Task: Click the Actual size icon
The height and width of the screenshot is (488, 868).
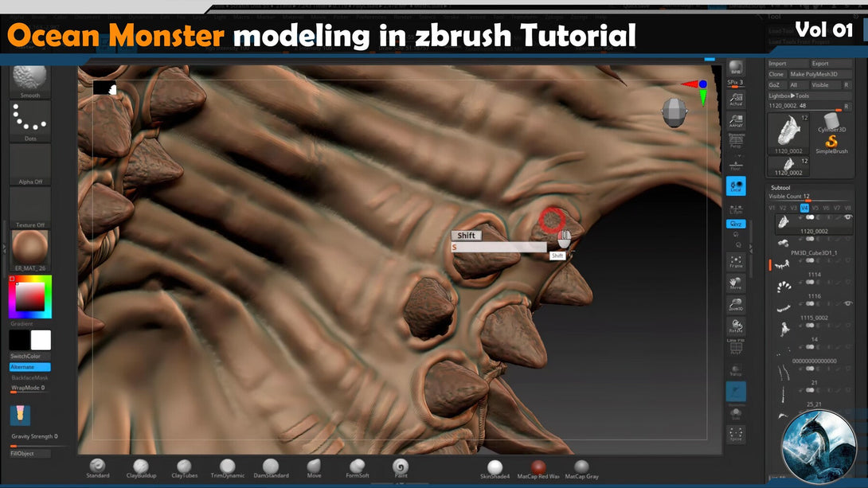Action: click(736, 98)
